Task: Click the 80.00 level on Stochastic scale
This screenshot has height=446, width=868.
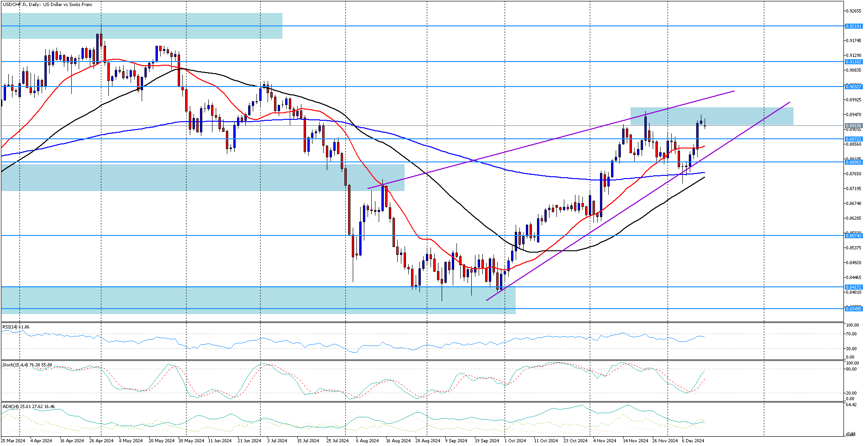Action: 850,369
